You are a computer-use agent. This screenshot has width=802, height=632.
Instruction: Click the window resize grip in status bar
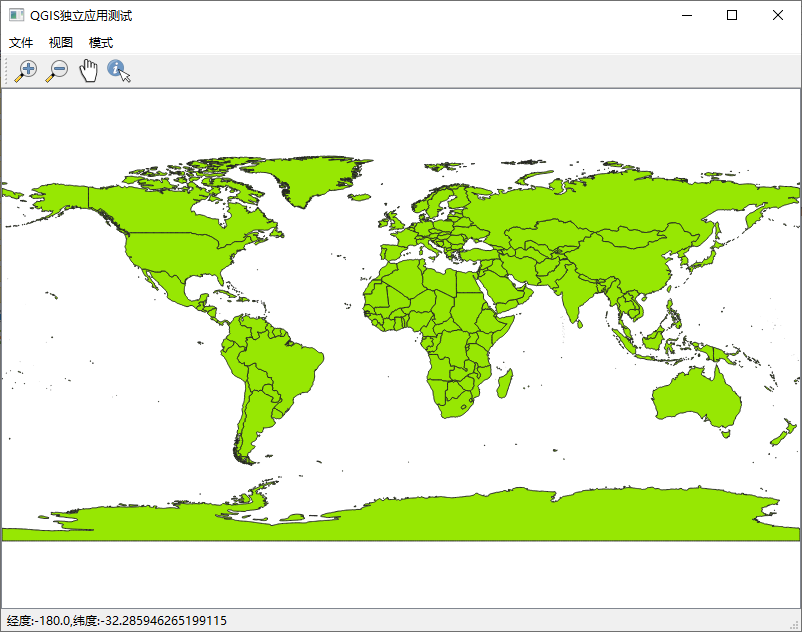(795, 625)
